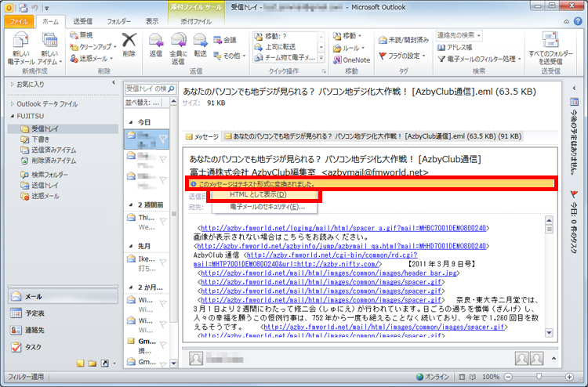Click the converted-to-text info bar
Viewport: 588px width, 387px height.
pyautogui.click(x=372, y=184)
